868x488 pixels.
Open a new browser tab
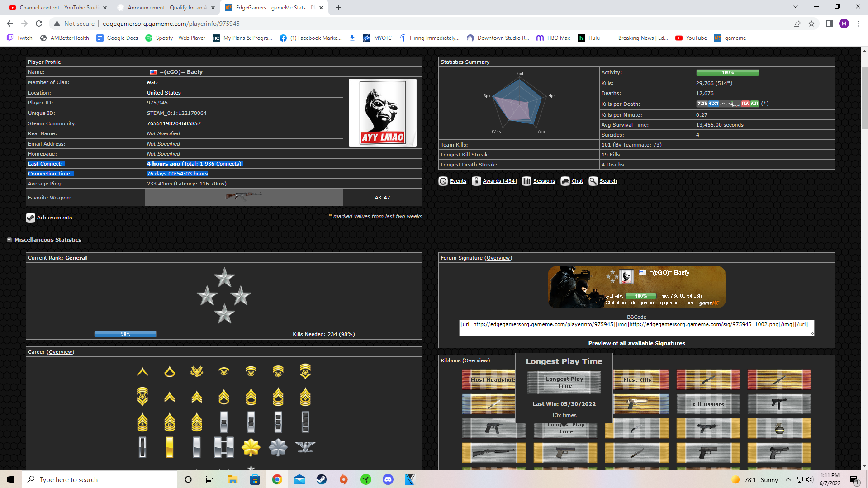pyautogui.click(x=338, y=8)
